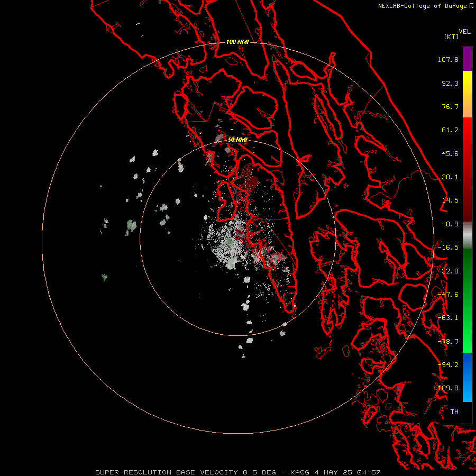Click the -94.2 velocity scale value
Viewport: 476px width, 476px height.
click(448, 365)
